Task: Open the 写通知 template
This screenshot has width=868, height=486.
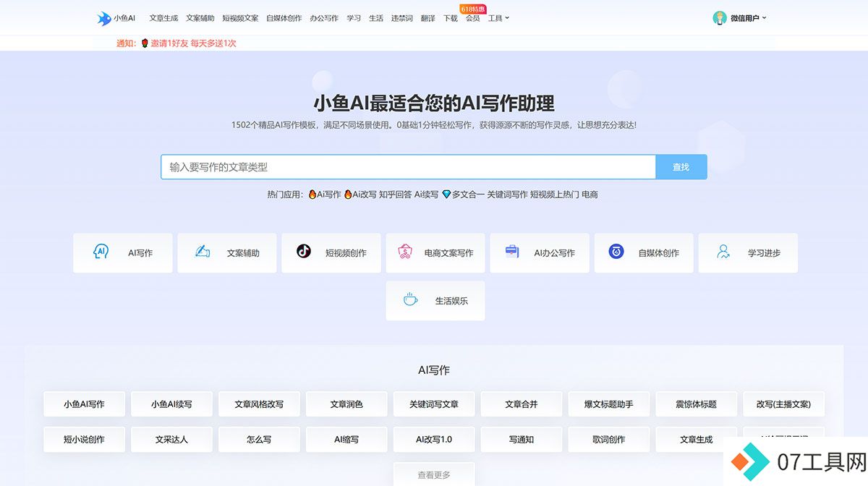Action: pos(522,439)
